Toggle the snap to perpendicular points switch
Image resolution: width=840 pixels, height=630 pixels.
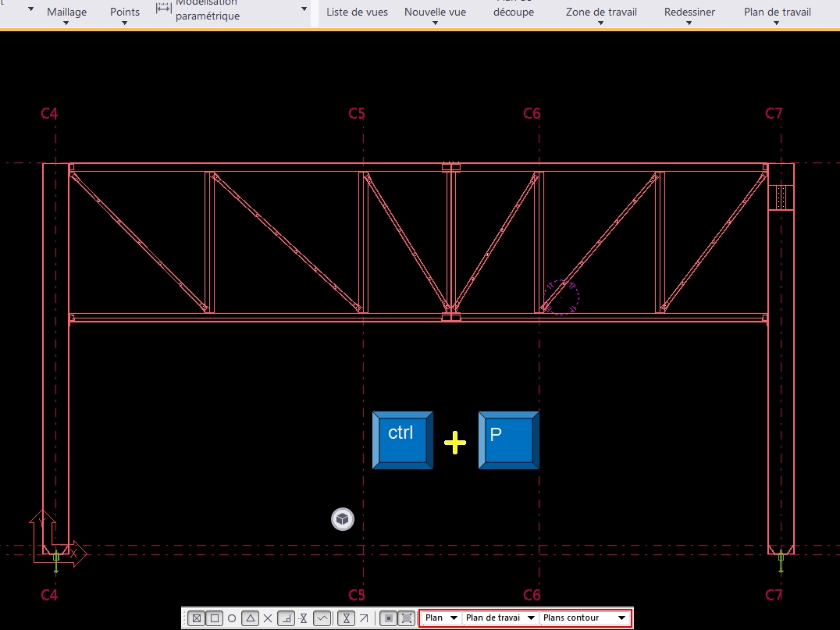pyautogui.click(x=286, y=618)
